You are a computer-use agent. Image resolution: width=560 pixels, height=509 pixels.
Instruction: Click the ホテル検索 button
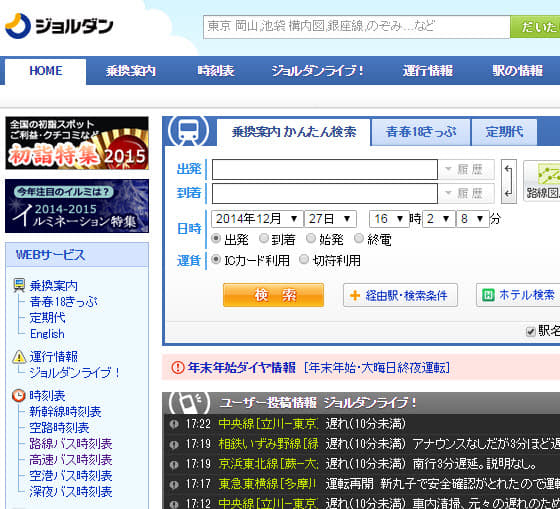point(518,295)
